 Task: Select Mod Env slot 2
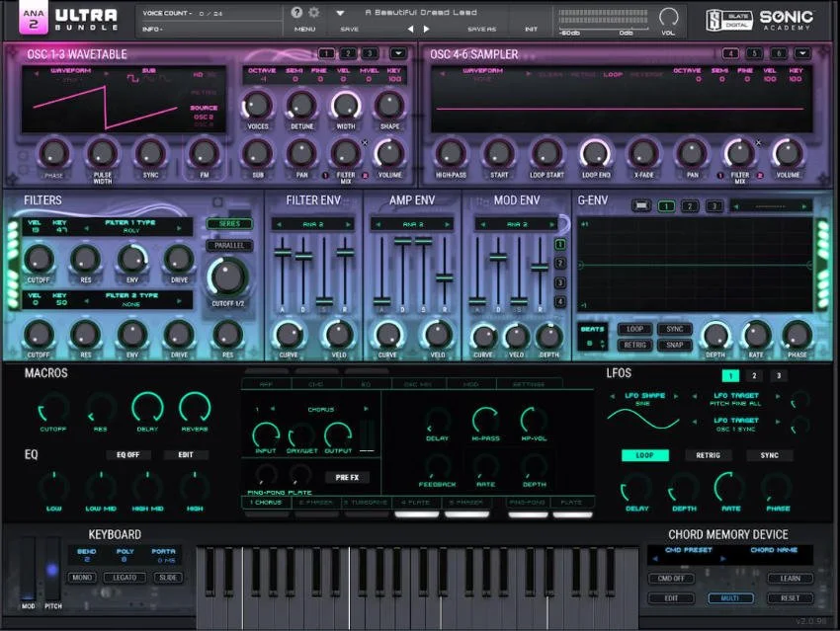point(559,264)
